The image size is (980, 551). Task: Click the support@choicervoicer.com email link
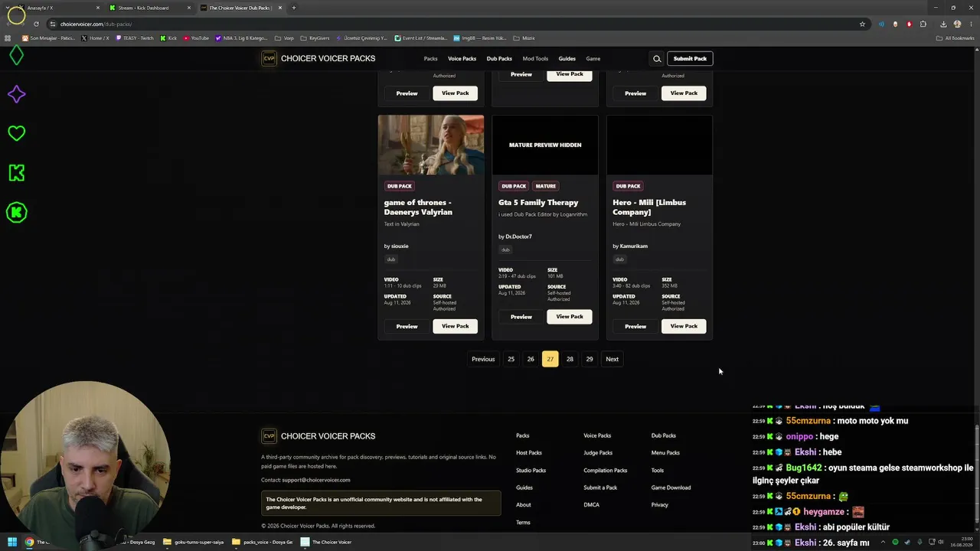pyautogui.click(x=316, y=480)
